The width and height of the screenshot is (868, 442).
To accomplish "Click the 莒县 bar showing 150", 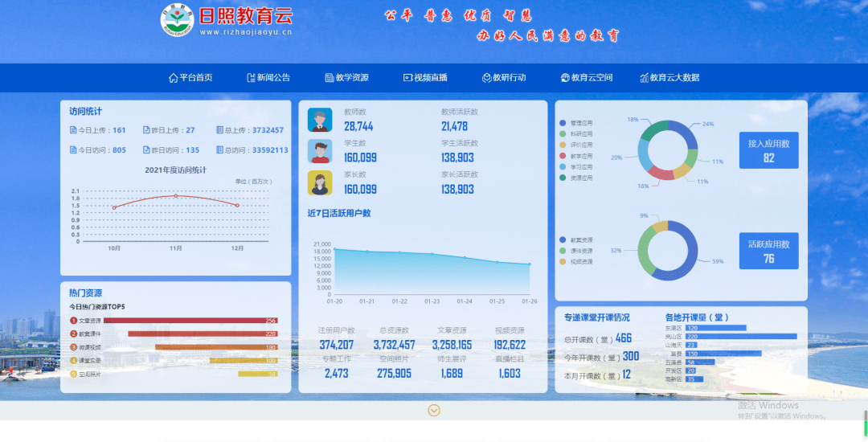I will (723, 354).
